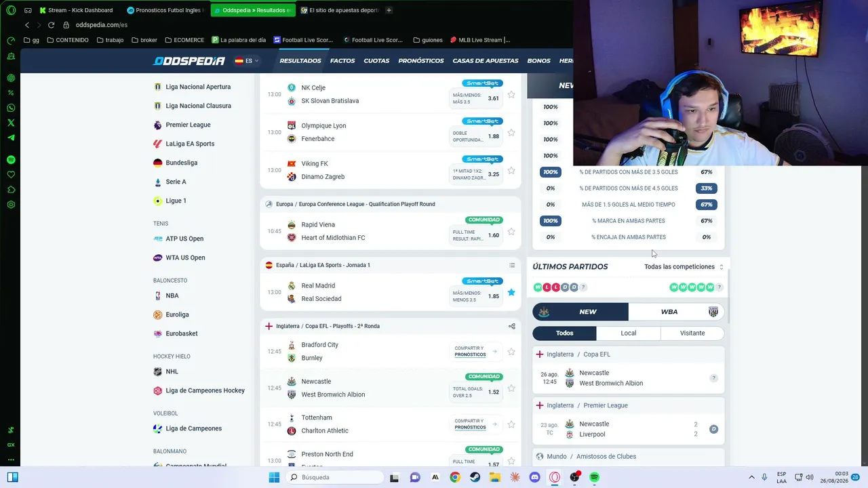
Task: Star the Olympique Lyon vs Fenerbahce match
Action: [511, 133]
